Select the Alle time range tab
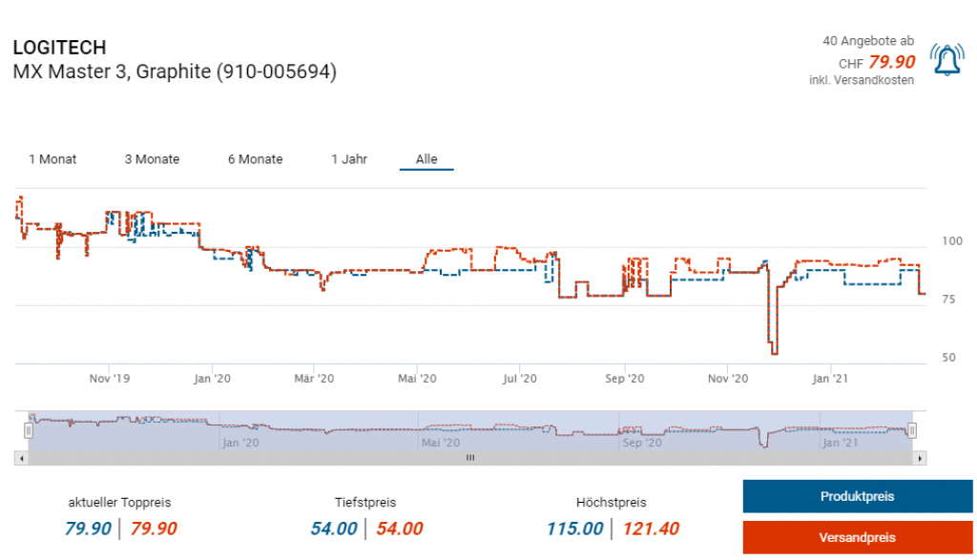977x560 pixels. (426, 159)
